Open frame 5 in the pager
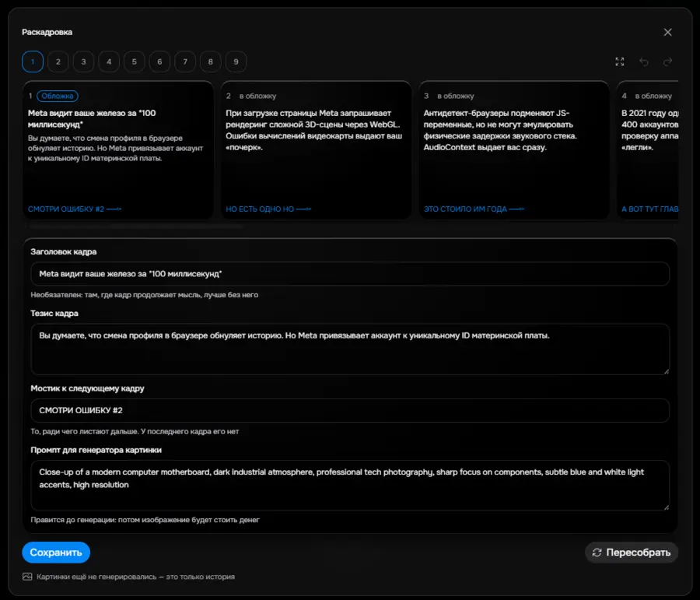Image resolution: width=700 pixels, height=600 pixels. [135, 61]
